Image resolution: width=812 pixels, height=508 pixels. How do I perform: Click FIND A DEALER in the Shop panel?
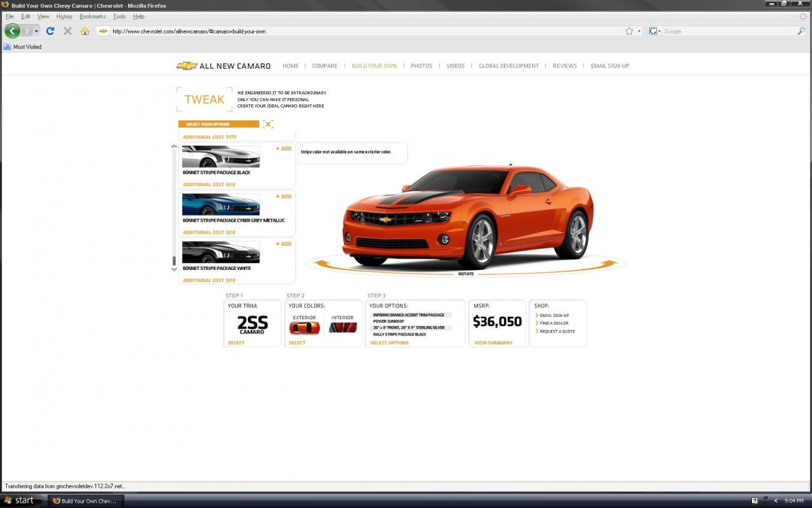554,323
